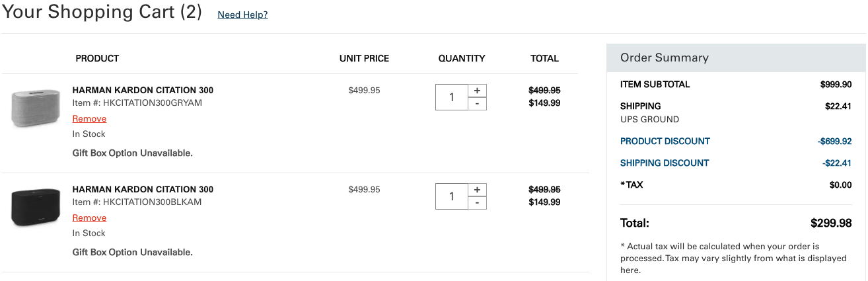Click the Shipping Discount label in summary
Screen dimensions: 868x281
(664, 163)
